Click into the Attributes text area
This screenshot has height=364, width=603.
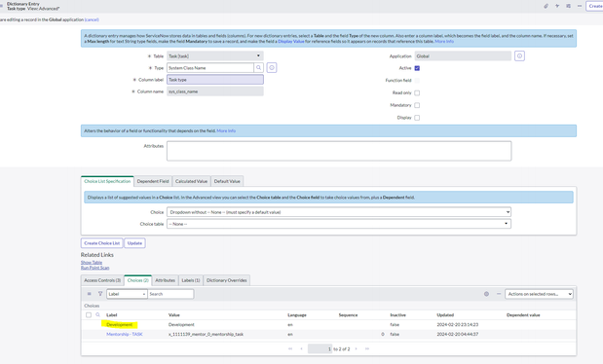pyautogui.click(x=339, y=151)
